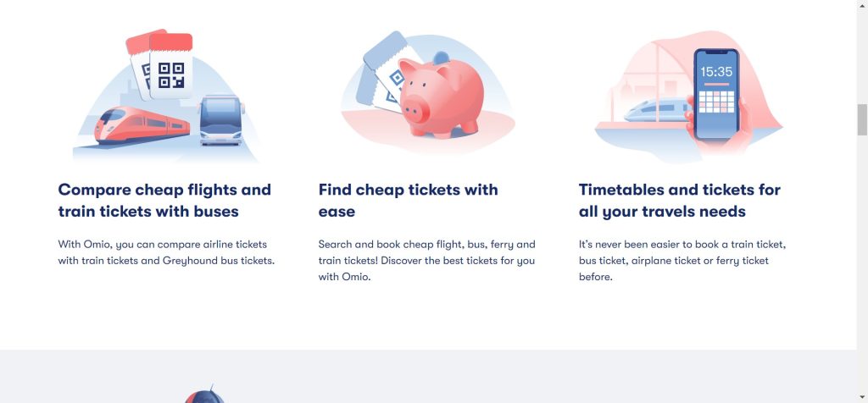Click "Compare cheap flights and train tickets" heading
Screen dimensions: 868x403
click(x=164, y=201)
